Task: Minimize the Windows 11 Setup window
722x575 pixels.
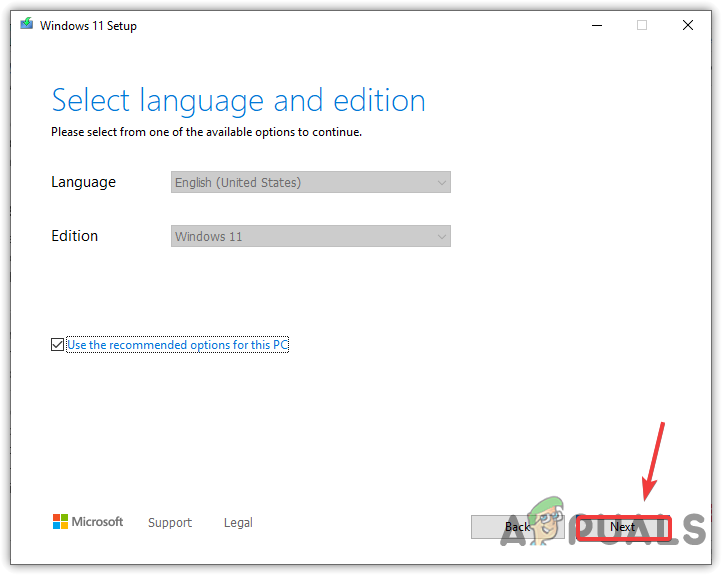Action: click(597, 25)
